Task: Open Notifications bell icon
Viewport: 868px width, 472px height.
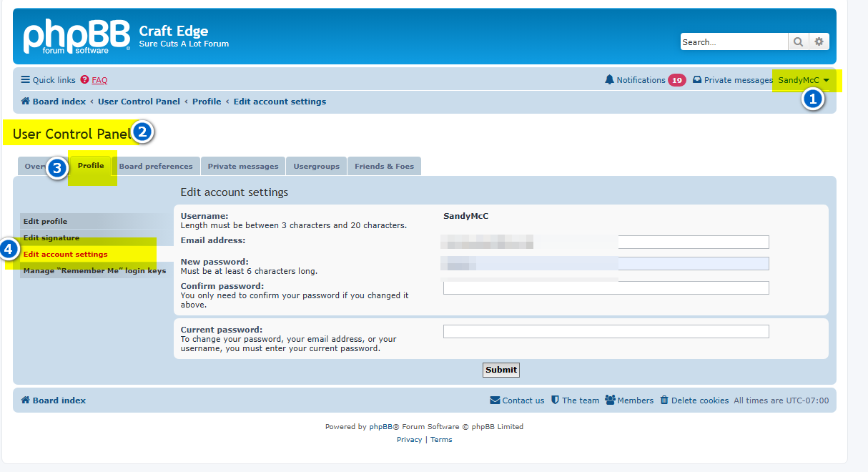Action: [x=609, y=80]
